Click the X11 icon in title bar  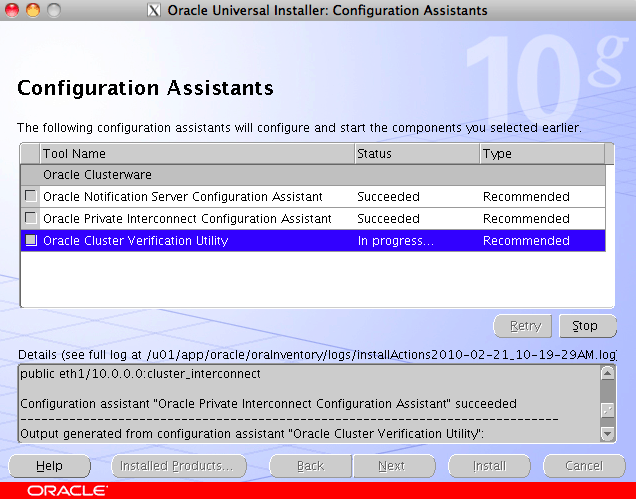[153, 11]
